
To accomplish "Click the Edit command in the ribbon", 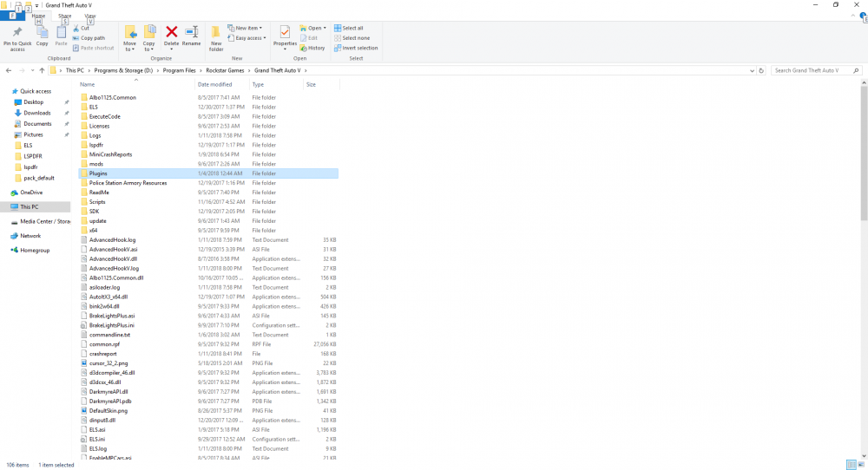I will tap(309, 38).
